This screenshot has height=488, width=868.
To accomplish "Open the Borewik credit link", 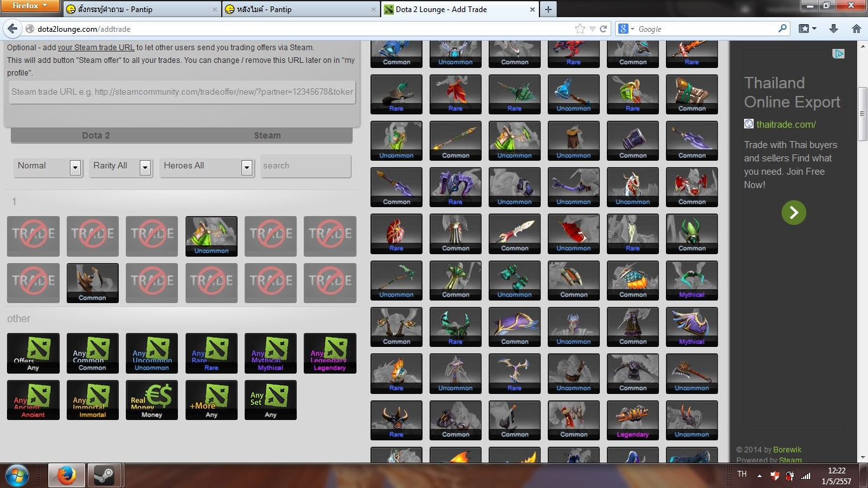I will (x=787, y=450).
